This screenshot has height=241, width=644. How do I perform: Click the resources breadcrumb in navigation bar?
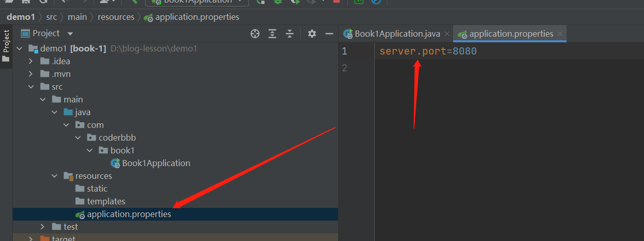[x=116, y=17]
